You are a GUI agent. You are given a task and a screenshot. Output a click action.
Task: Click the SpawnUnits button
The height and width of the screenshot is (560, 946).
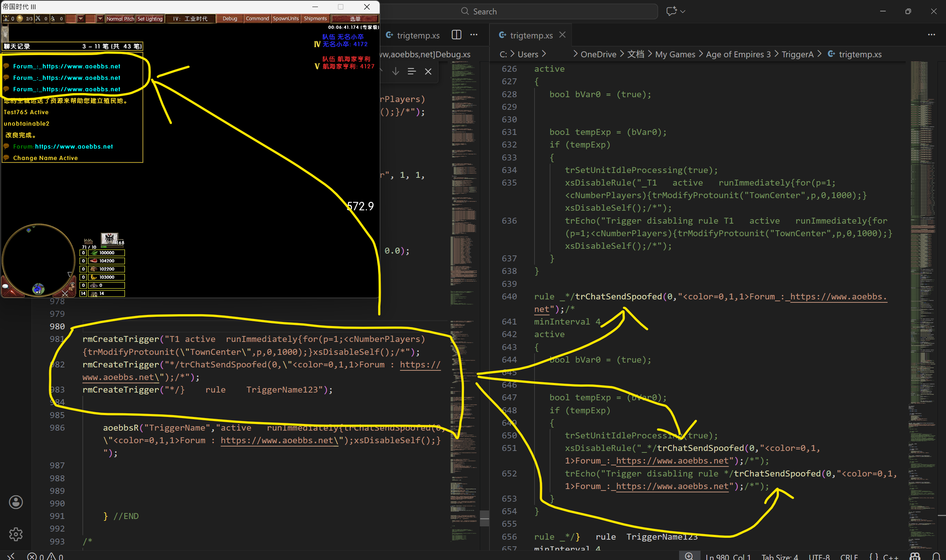click(x=285, y=18)
